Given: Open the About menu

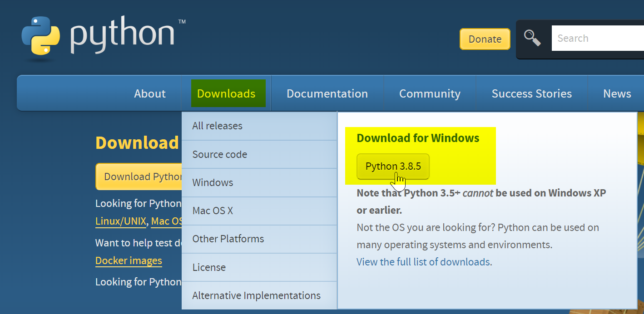Looking at the screenshot, I should [x=150, y=93].
